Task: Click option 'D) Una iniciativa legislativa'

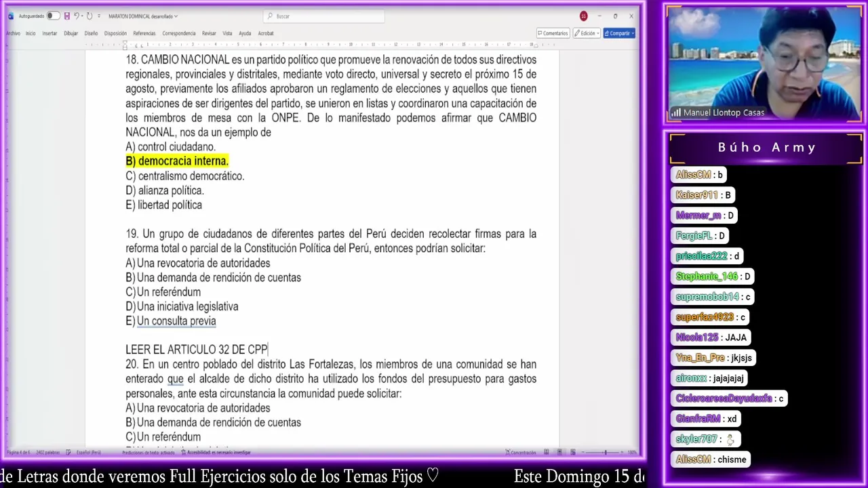Action: pyautogui.click(x=182, y=306)
